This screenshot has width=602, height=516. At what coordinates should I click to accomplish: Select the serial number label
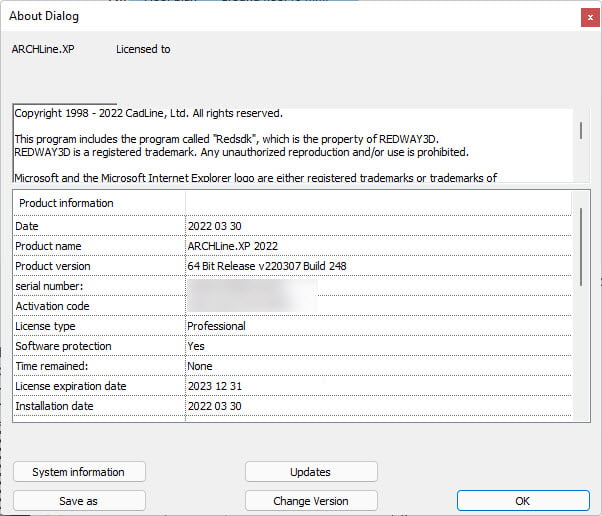49,286
